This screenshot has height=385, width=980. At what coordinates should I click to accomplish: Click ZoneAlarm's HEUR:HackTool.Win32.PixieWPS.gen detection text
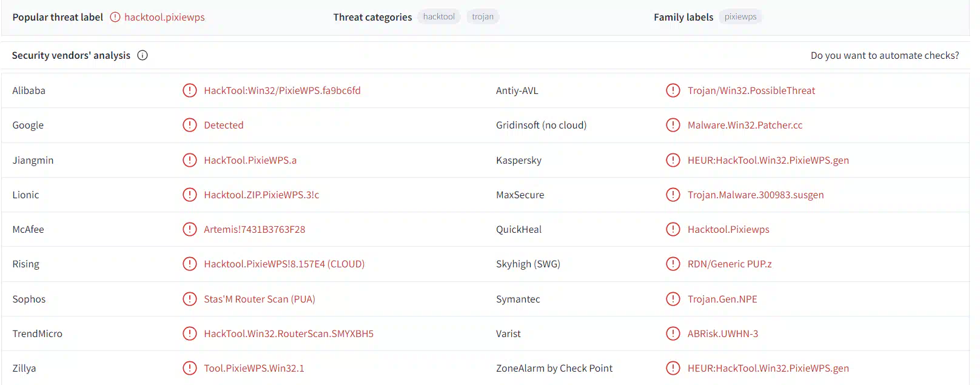[768, 368]
